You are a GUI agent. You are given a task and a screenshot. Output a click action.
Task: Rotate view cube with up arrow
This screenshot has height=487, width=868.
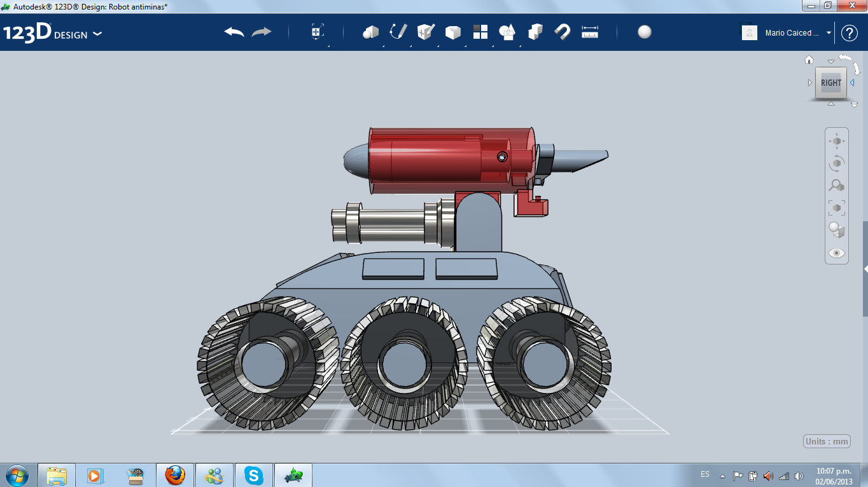(x=830, y=62)
